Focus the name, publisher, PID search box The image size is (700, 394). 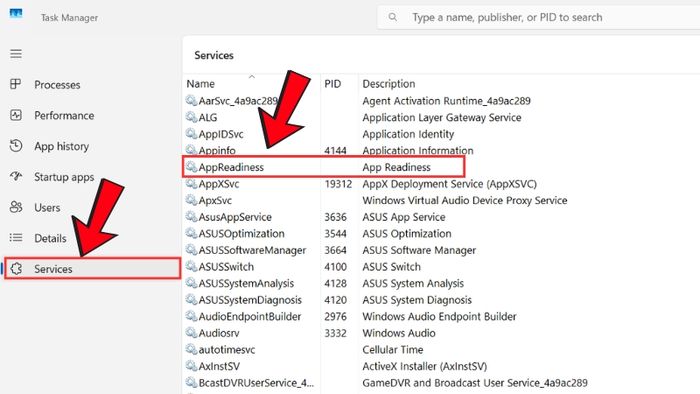tap(538, 17)
